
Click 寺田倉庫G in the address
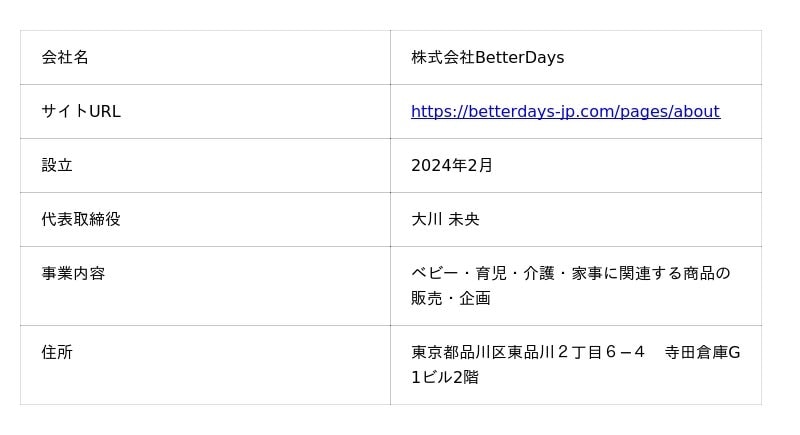(702, 353)
